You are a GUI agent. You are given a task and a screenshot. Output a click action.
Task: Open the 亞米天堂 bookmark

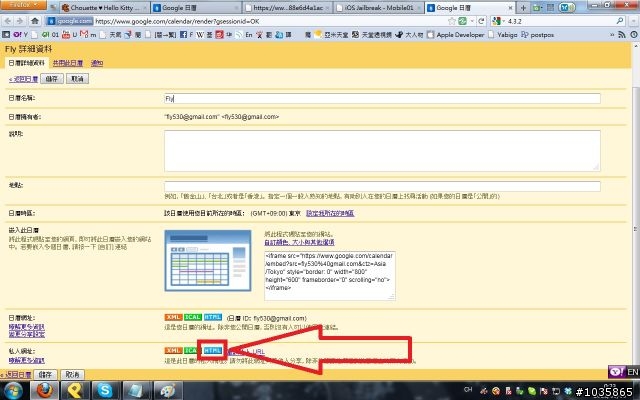tap(331, 35)
